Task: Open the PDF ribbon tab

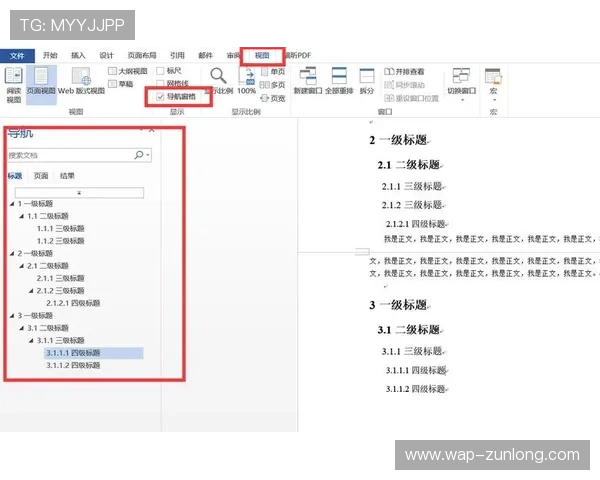Action: point(299,56)
